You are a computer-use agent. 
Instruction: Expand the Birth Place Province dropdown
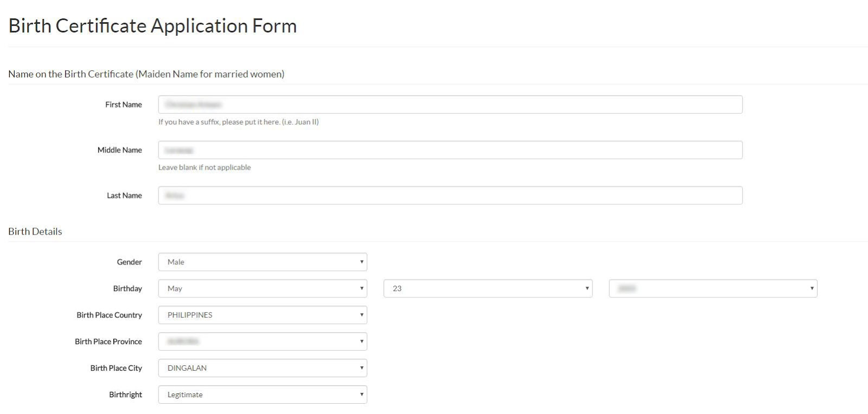pyautogui.click(x=263, y=342)
